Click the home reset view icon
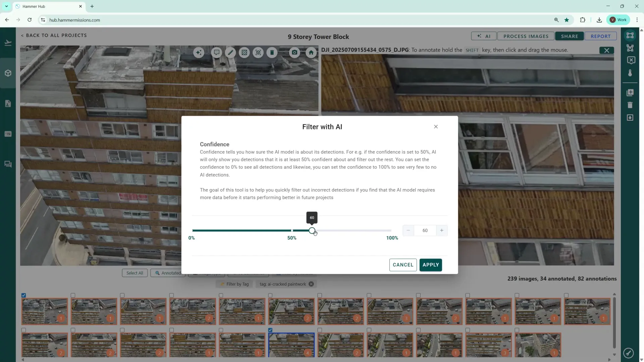644x362 pixels. [311, 53]
